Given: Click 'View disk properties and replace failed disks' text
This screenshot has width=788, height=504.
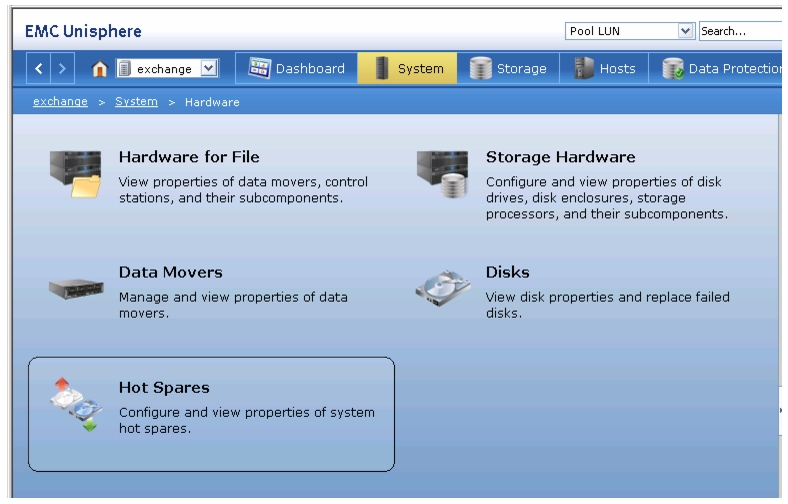Looking at the screenshot, I should (x=608, y=305).
